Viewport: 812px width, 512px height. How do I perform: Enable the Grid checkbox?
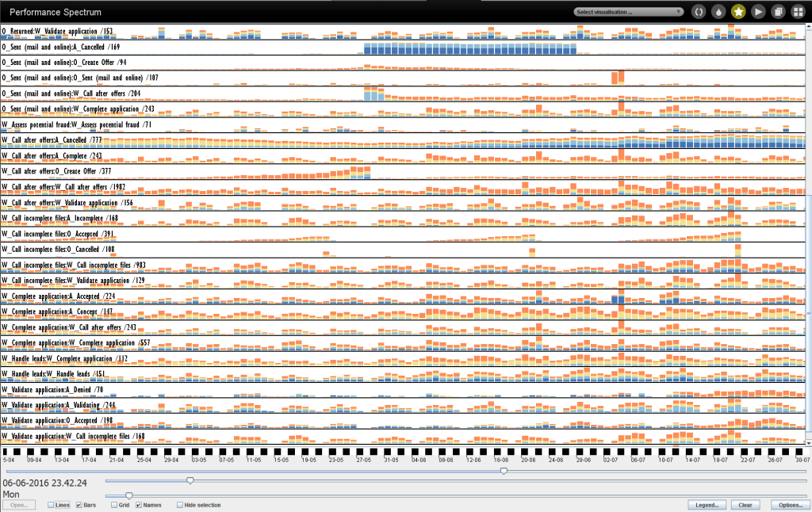[x=115, y=505]
